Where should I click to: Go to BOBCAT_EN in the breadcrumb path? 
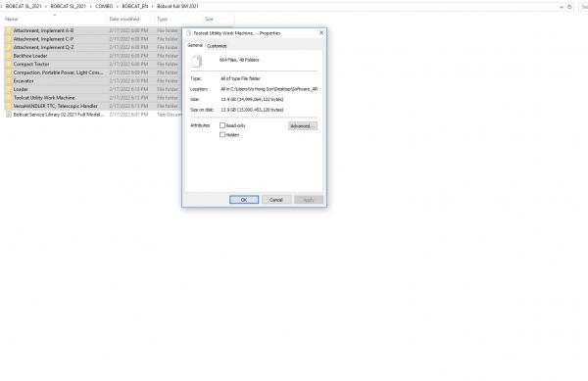(x=135, y=7)
